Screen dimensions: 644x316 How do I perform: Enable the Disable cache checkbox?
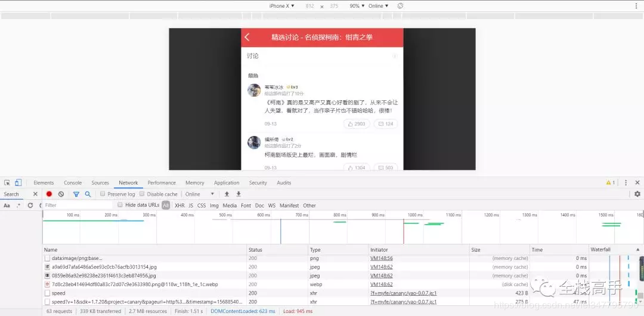click(x=142, y=194)
